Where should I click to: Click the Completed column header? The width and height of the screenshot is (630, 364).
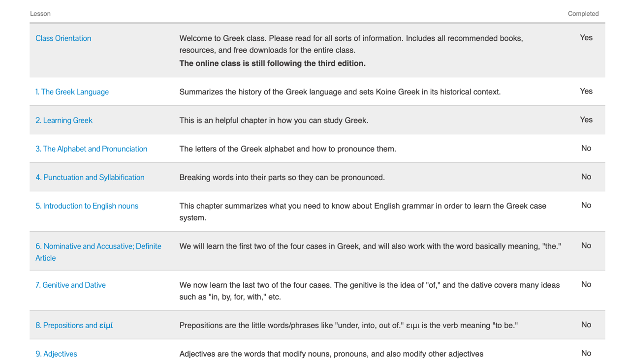(x=583, y=14)
